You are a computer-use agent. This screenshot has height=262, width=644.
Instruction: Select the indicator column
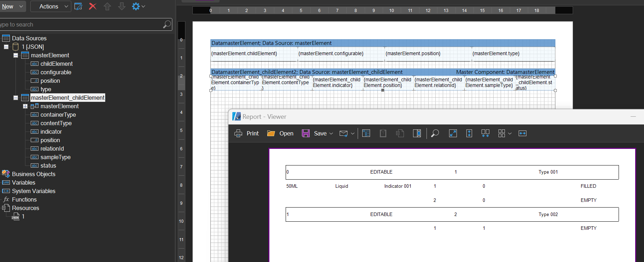click(51, 132)
